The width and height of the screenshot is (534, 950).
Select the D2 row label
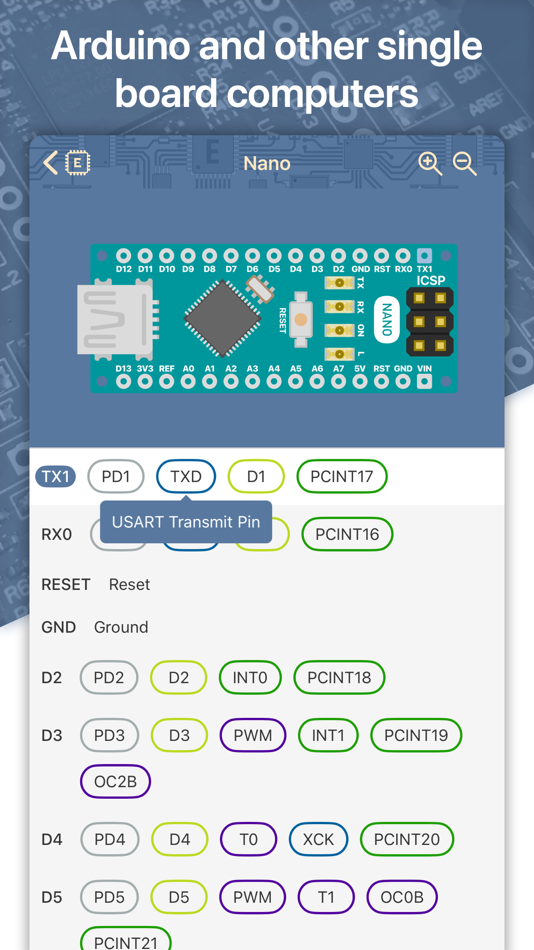(52, 677)
